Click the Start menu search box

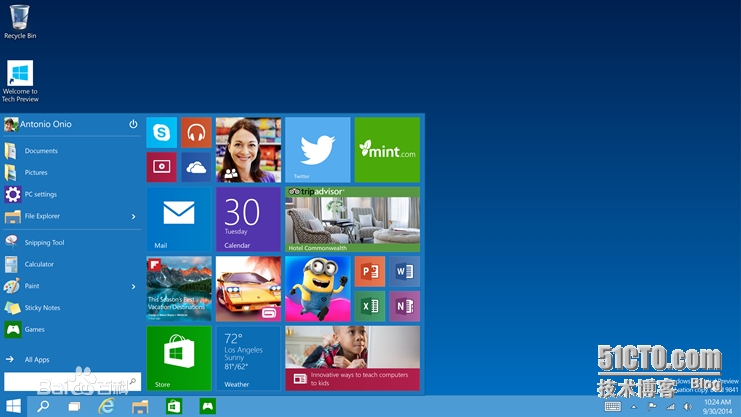click(x=72, y=381)
